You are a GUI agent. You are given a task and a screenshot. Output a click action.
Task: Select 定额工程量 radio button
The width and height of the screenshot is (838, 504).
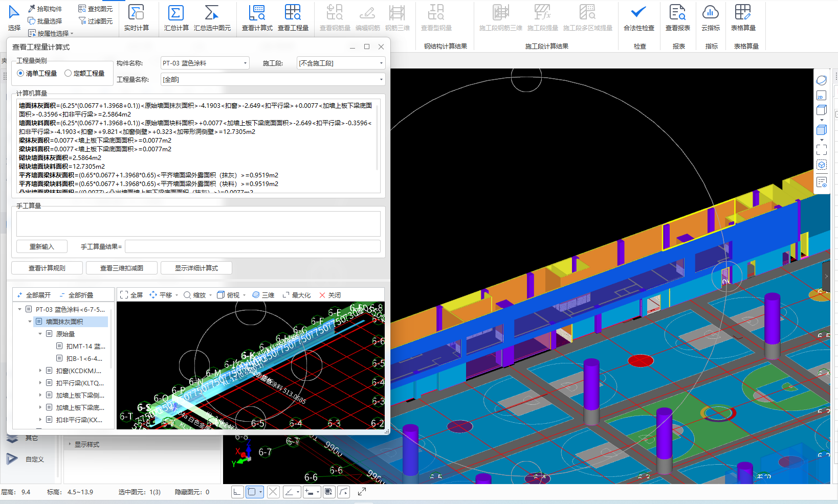(x=68, y=73)
